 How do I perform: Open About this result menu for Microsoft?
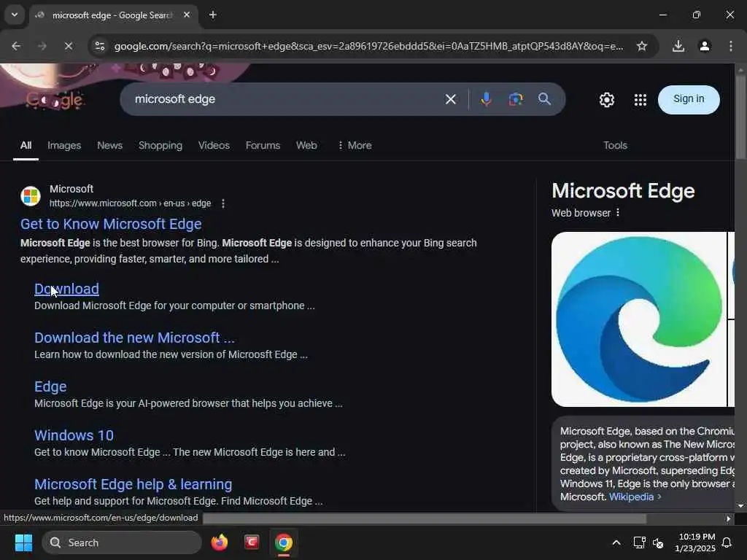[223, 203]
